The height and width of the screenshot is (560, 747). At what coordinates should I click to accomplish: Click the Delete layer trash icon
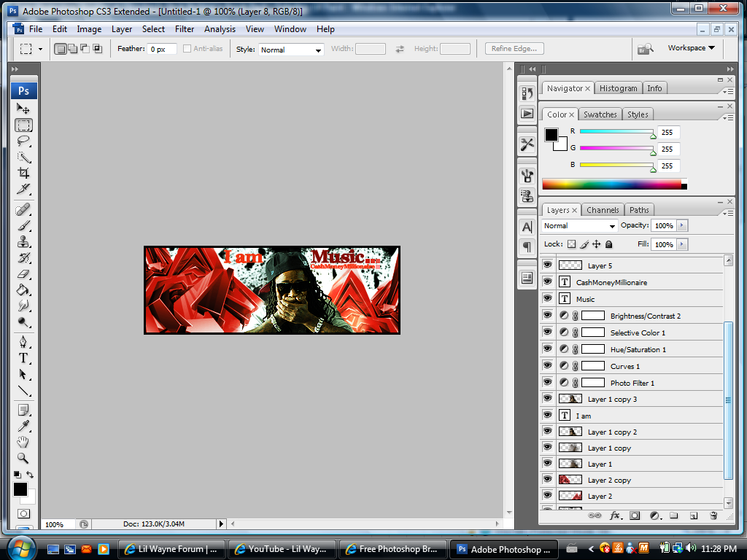713,516
